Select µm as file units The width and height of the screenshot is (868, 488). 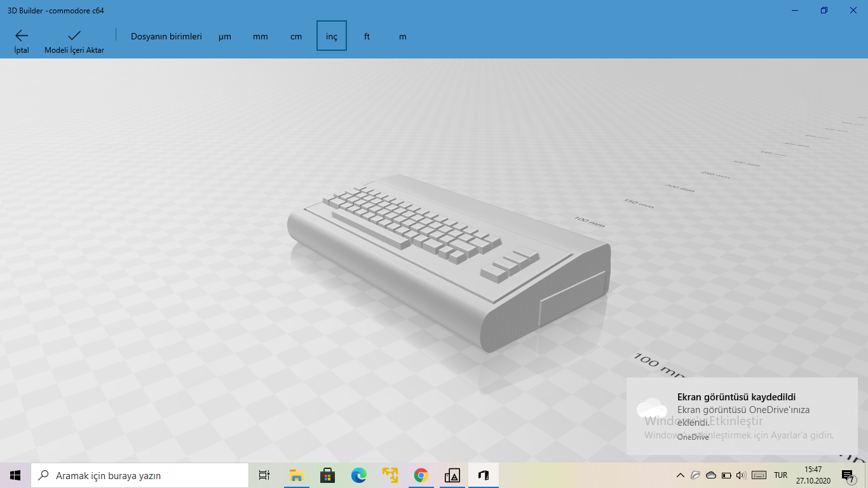(x=225, y=36)
